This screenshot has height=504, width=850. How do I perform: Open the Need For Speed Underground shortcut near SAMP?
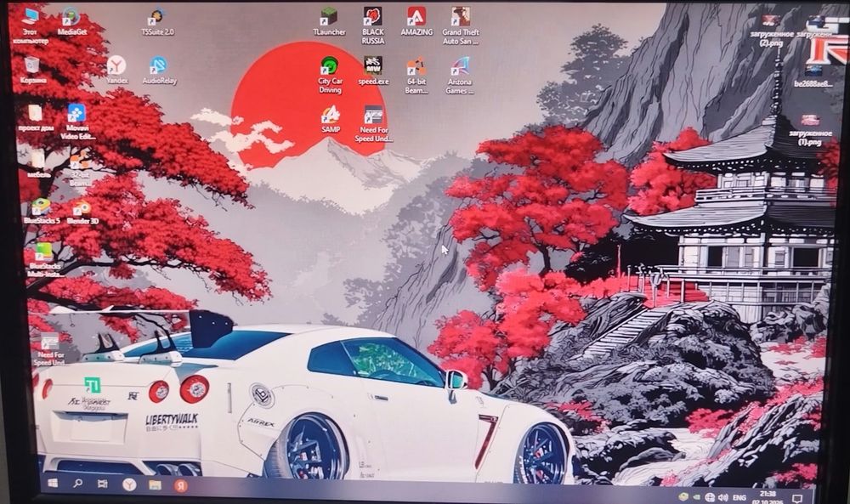(373, 123)
